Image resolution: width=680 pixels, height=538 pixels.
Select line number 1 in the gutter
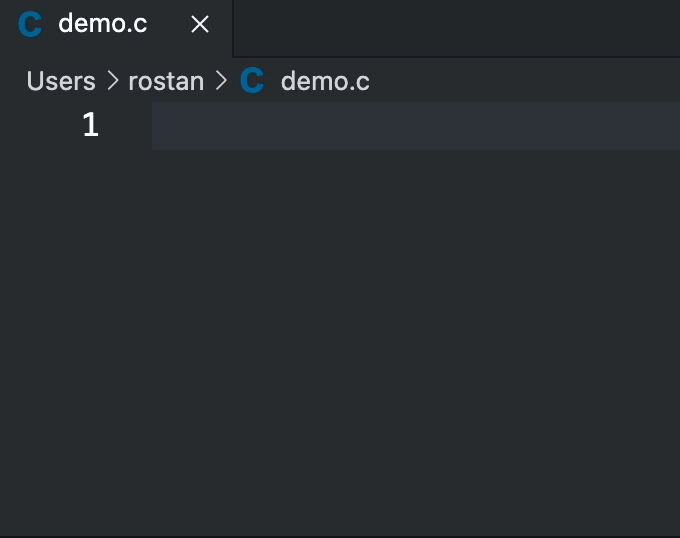point(91,125)
